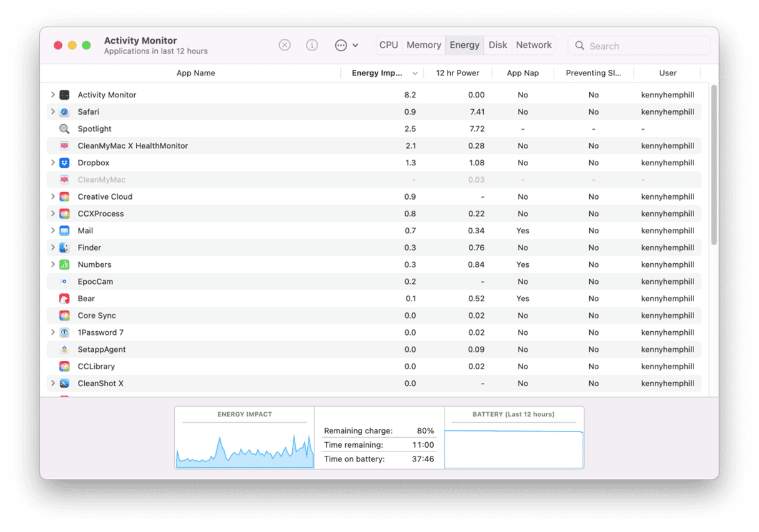Select the Safari compass icon

click(x=64, y=112)
